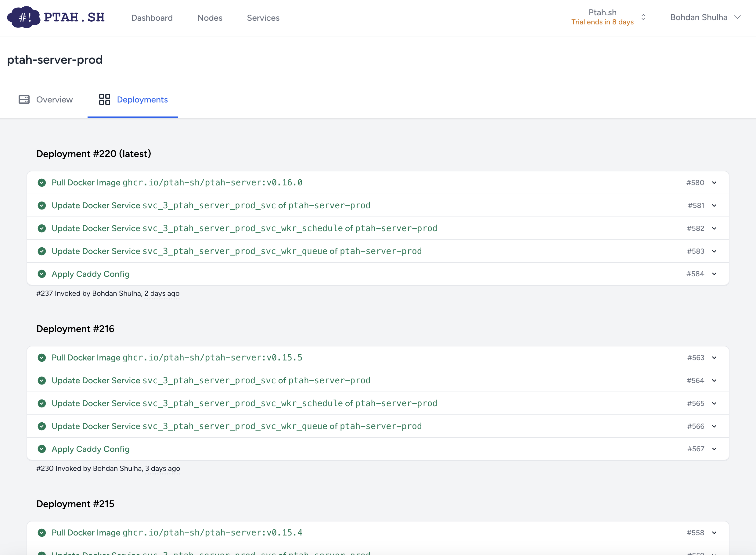Click success check icon for ptah-server:v0.15.4 pull
756x555 pixels.
(x=42, y=533)
